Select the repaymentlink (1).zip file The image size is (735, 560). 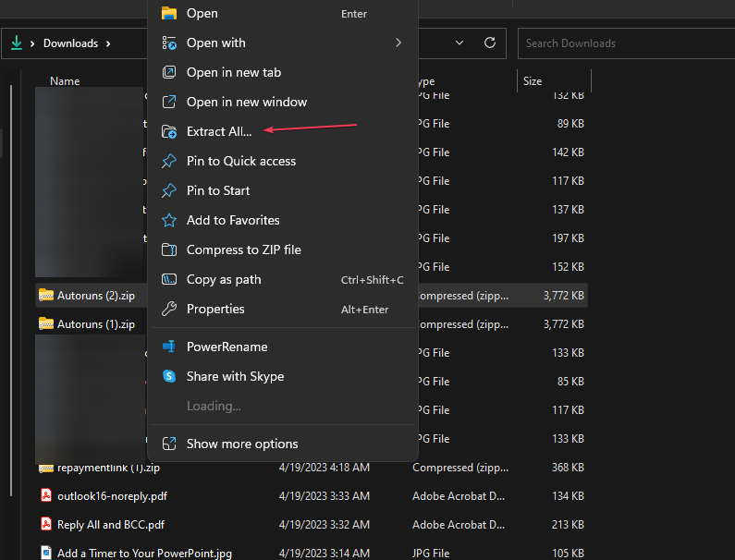tap(108, 468)
